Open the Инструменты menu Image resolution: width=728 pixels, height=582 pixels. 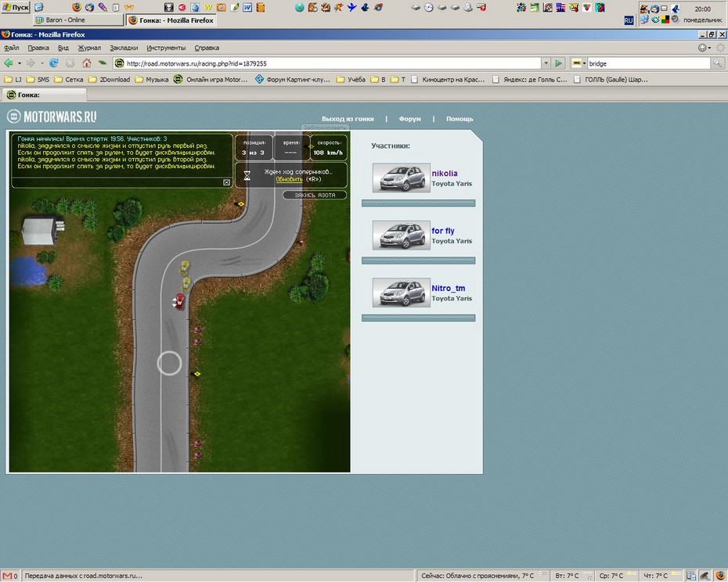point(166,48)
